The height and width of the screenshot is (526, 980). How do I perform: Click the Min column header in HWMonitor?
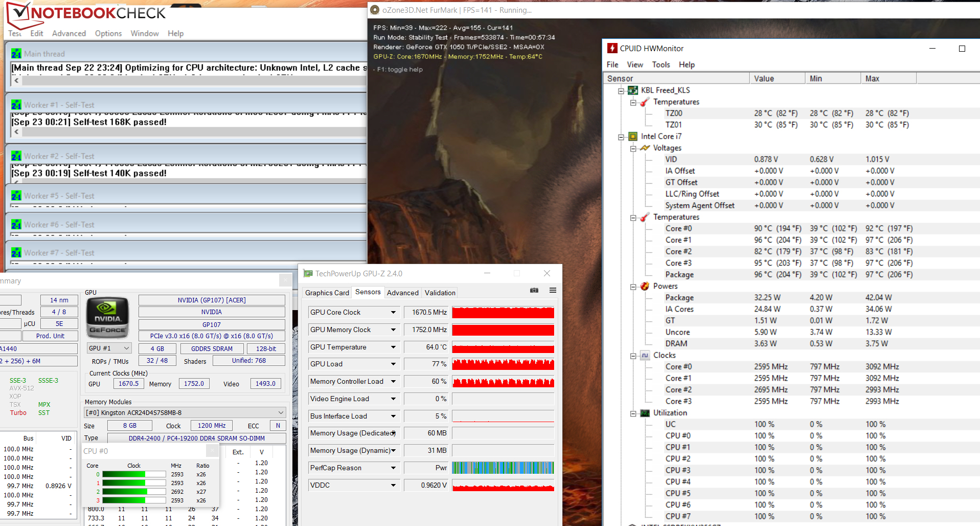pos(833,78)
